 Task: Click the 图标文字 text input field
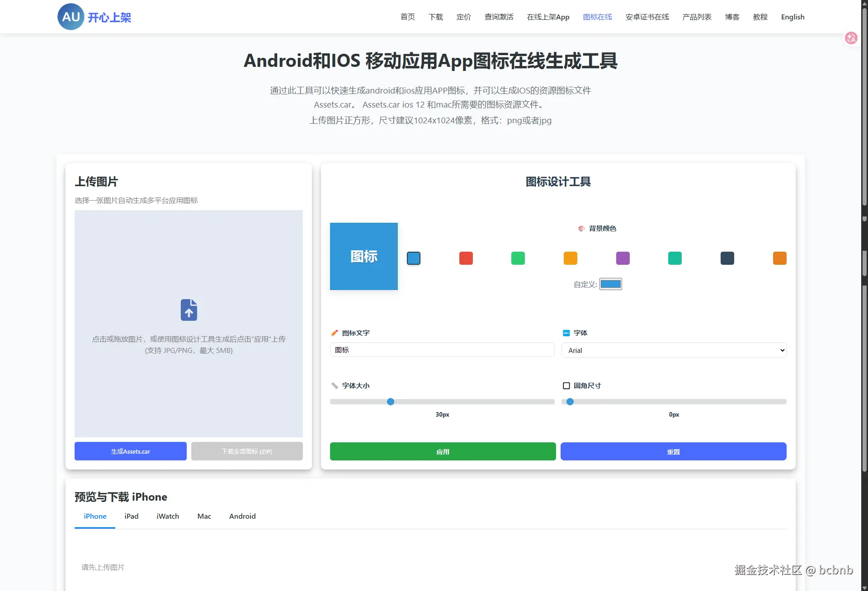pyautogui.click(x=442, y=350)
